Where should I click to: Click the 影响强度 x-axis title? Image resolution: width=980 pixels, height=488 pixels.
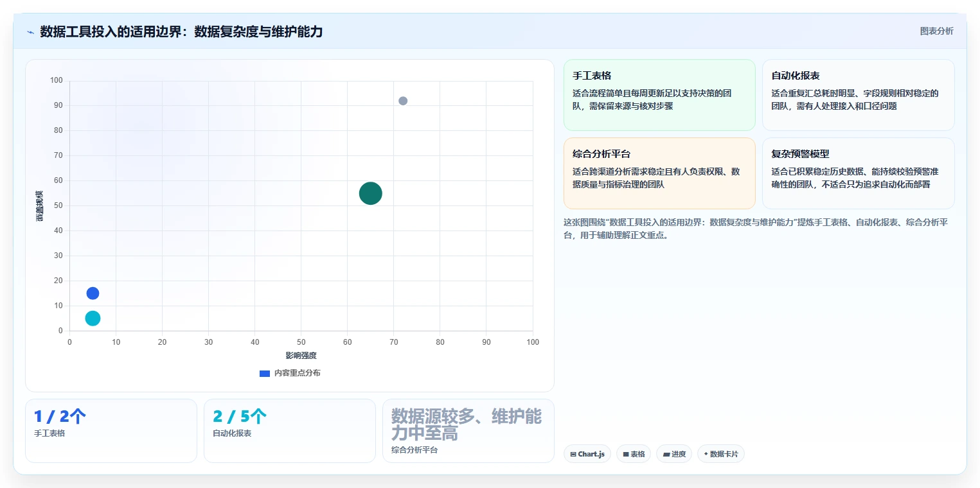301,355
